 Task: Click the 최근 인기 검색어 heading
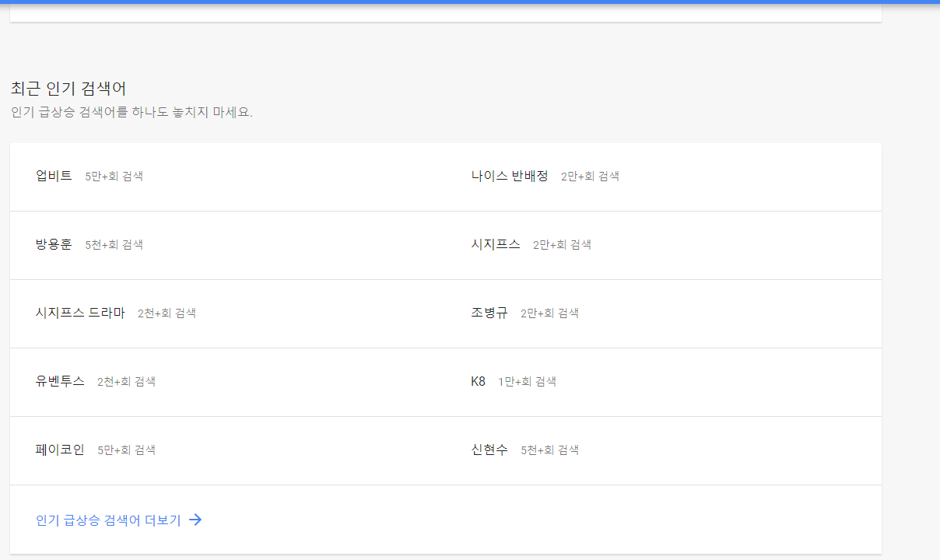click(68, 88)
